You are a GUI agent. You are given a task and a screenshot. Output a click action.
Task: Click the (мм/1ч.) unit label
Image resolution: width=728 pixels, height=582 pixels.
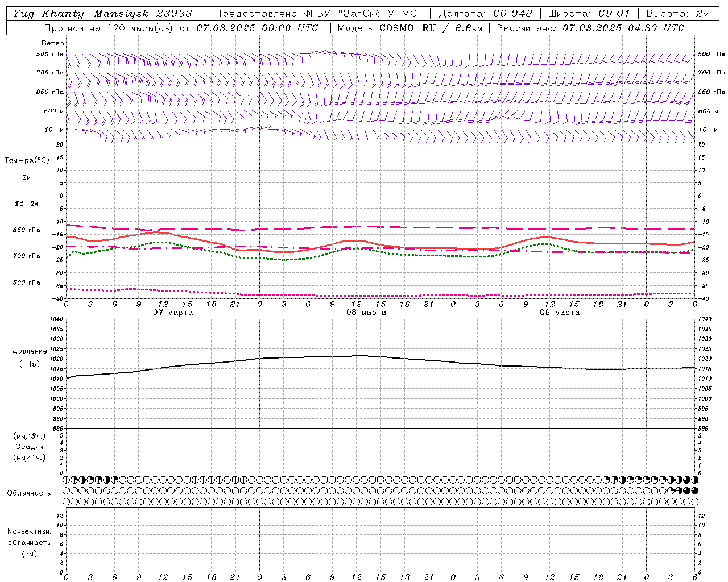(x=30, y=458)
